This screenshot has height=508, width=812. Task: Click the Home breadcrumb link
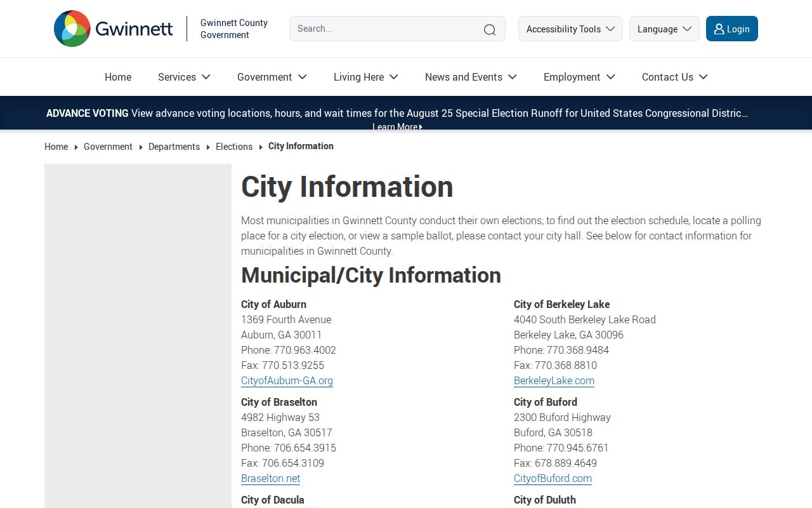point(56,147)
